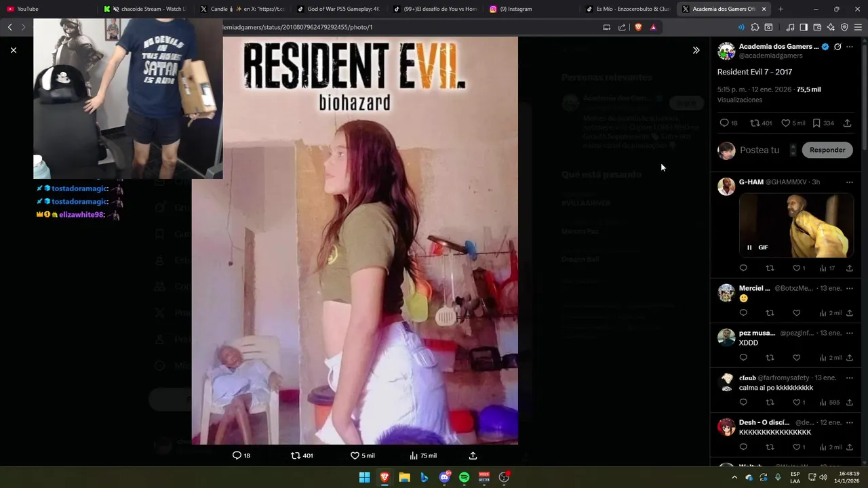The image size is (868, 488).
Task: Repost icon under the photo showing 401
Action: (x=296, y=455)
